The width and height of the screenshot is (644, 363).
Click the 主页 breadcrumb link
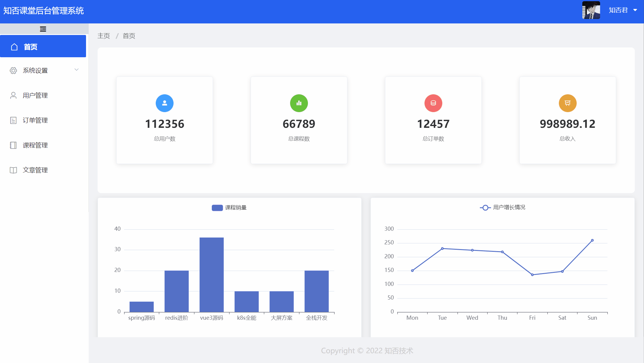pyautogui.click(x=104, y=36)
